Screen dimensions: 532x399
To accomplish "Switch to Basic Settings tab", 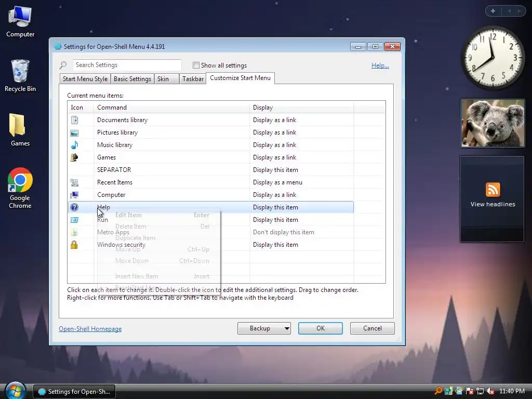I will [132, 79].
